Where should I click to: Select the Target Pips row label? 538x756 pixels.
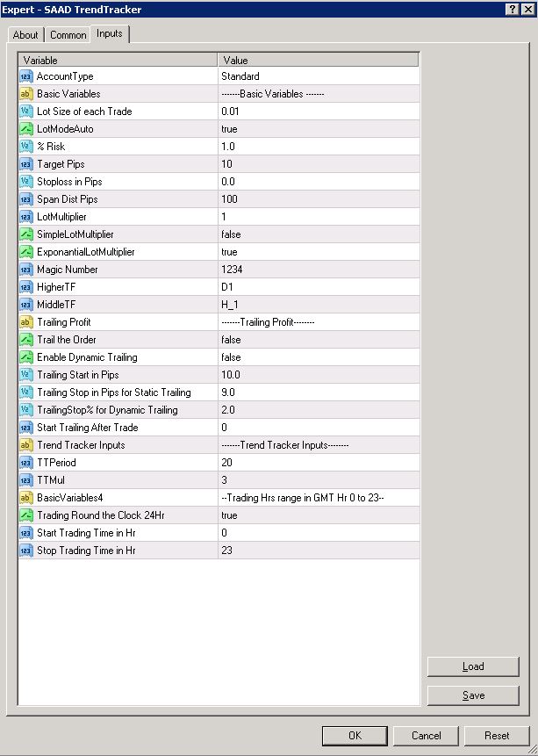tap(61, 164)
